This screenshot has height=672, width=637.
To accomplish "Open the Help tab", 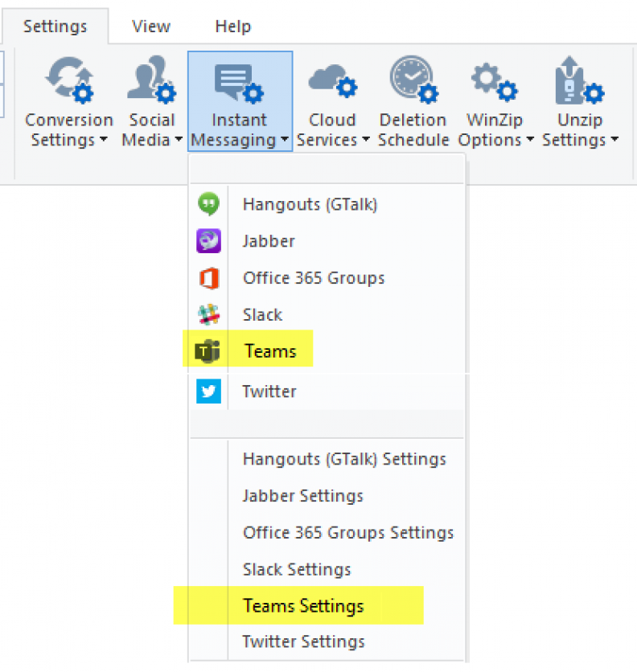I will (x=233, y=27).
